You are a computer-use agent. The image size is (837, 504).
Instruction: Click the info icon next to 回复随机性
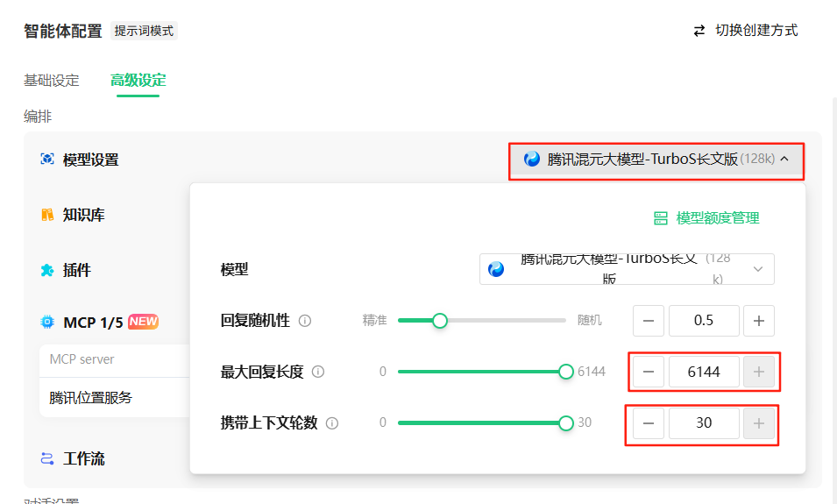tap(305, 321)
